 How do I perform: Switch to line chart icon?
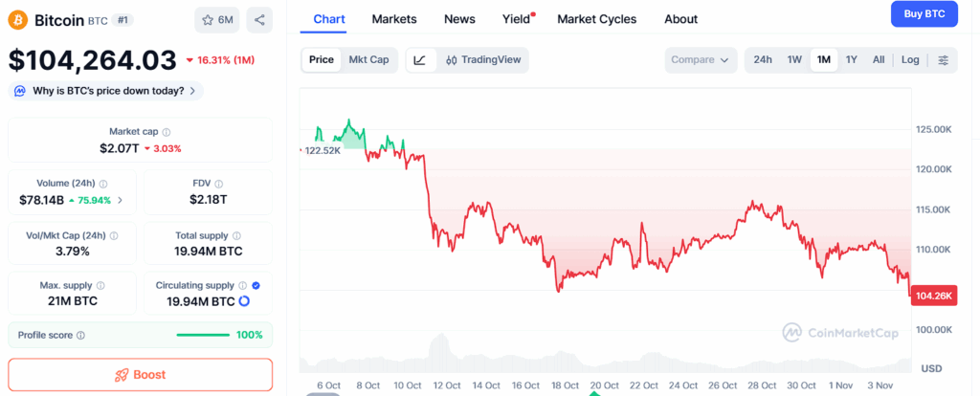click(420, 60)
